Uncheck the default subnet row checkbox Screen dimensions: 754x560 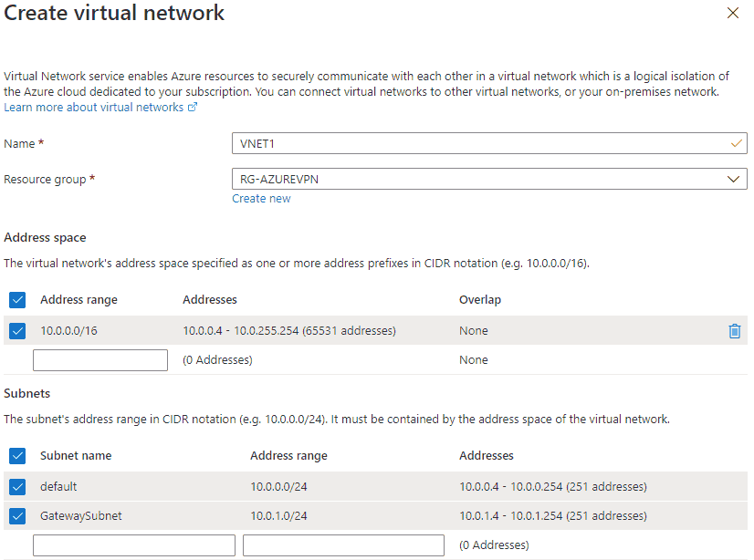[x=17, y=487]
